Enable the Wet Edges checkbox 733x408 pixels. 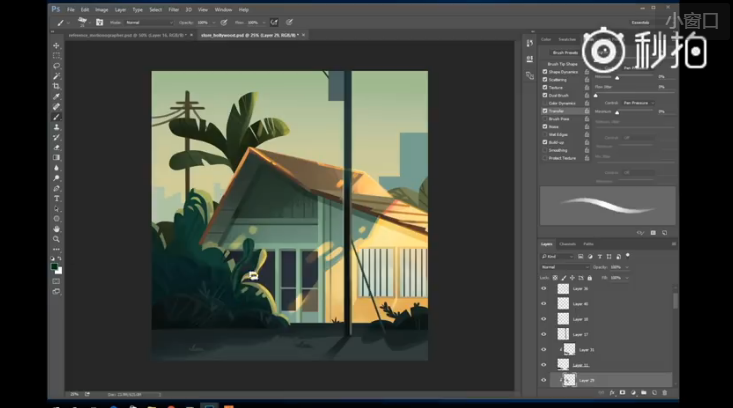(x=545, y=134)
